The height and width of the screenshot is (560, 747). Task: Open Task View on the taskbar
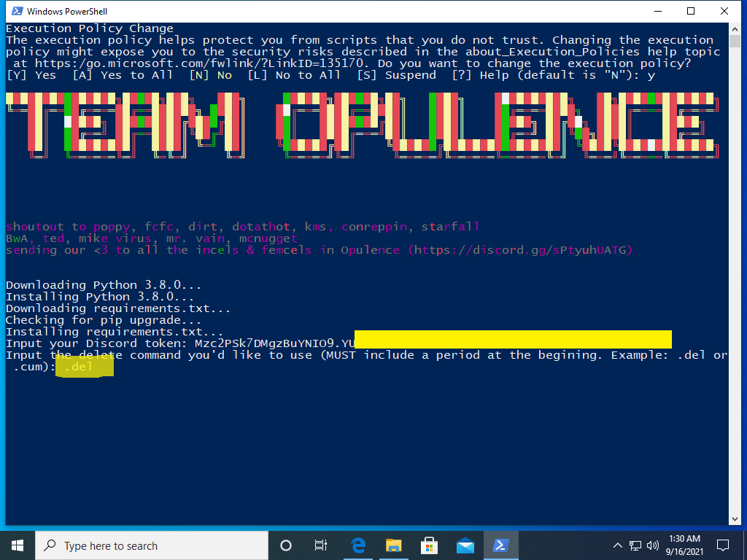[321, 545]
